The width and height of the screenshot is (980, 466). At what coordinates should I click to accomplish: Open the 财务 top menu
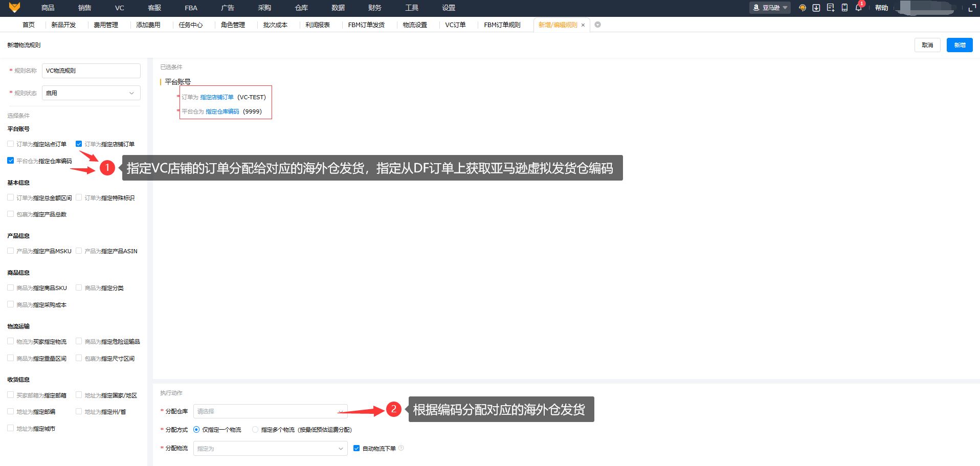(375, 8)
